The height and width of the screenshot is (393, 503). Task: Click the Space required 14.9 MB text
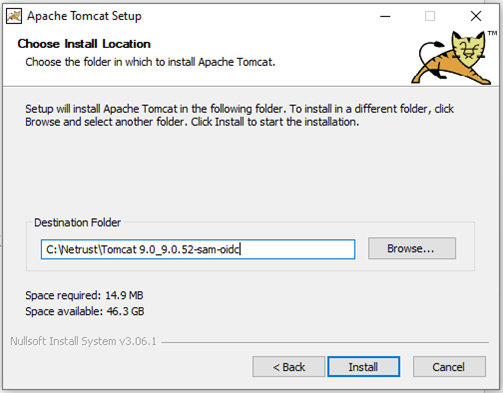[84, 295]
